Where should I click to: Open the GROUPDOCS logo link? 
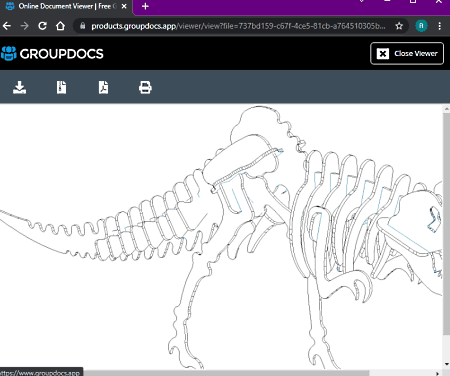point(52,54)
